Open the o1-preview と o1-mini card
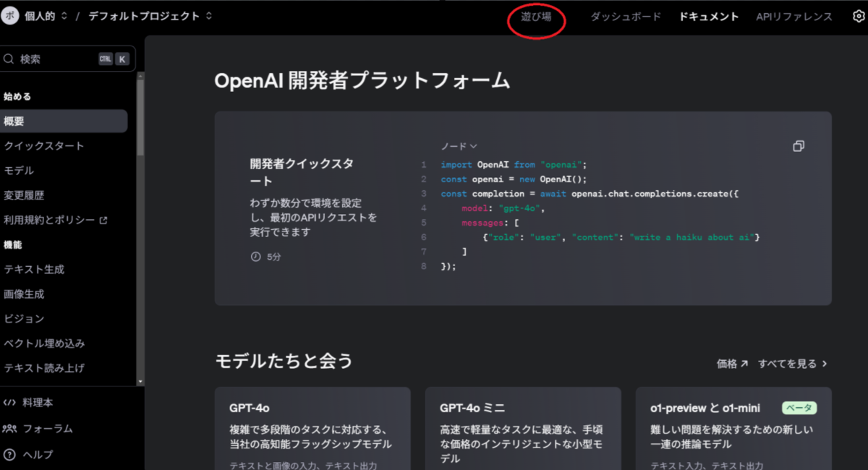868x470 pixels. pos(733,428)
